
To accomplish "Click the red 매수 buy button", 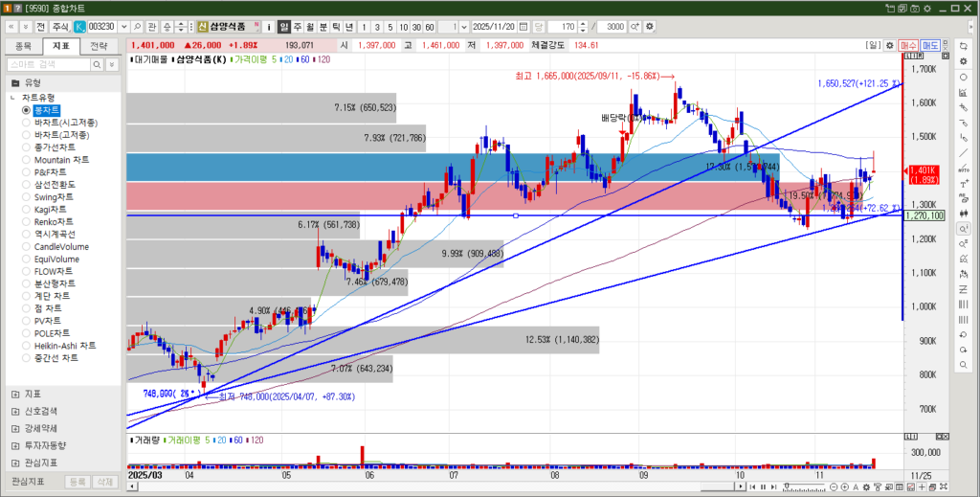I will (x=908, y=45).
